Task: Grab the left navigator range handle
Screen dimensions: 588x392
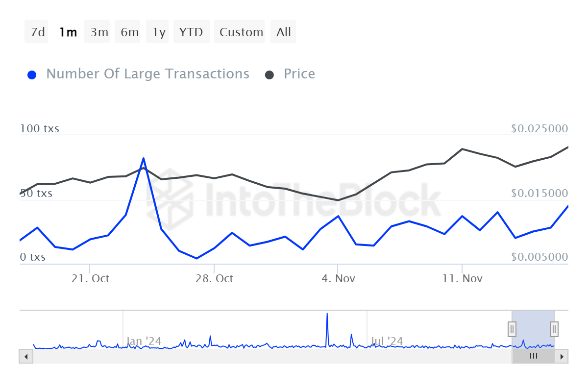Action: coord(512,328)
